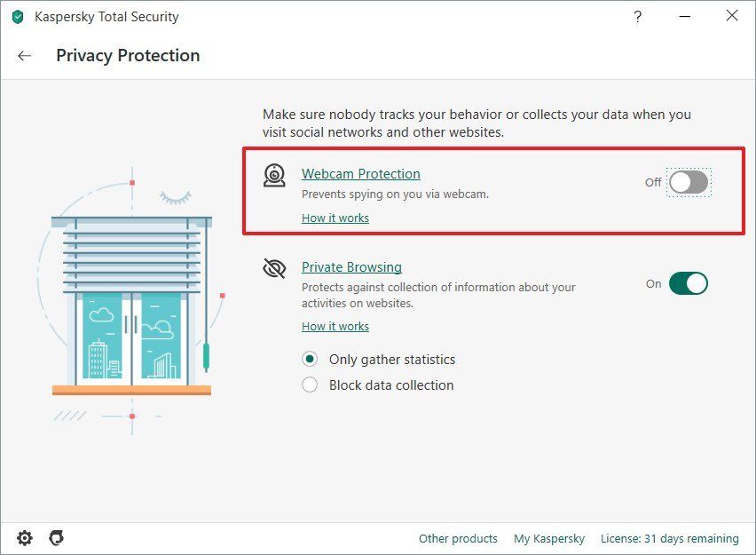
Task: Go to My Kaspersky
Action: [548, 538]
